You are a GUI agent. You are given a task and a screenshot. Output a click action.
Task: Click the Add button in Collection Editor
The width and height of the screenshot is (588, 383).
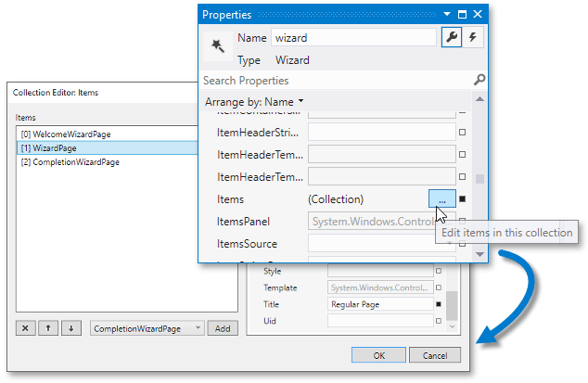[x=223, y=328]
